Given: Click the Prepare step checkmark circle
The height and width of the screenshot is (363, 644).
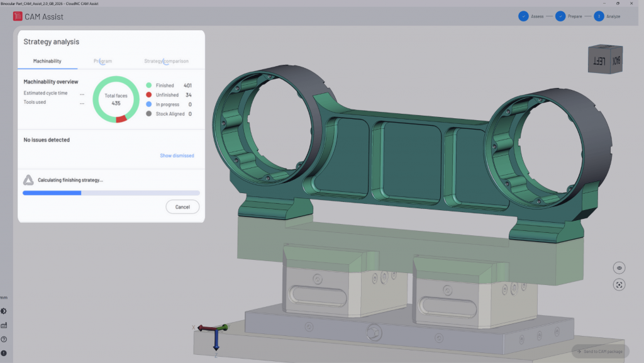Looking at the screenshot, I should (x=560, y=16).
